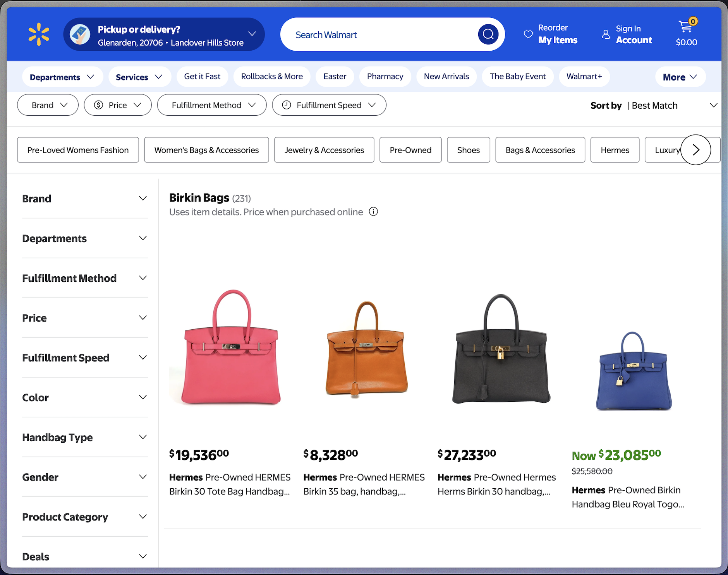Click the Pickup or delivery phone icon
The image size is (728, 575).
80,34
